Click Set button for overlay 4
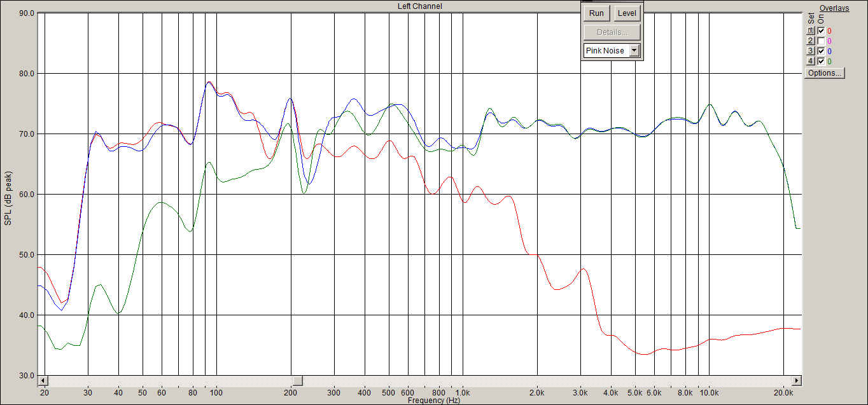 [x=811, y=61]
